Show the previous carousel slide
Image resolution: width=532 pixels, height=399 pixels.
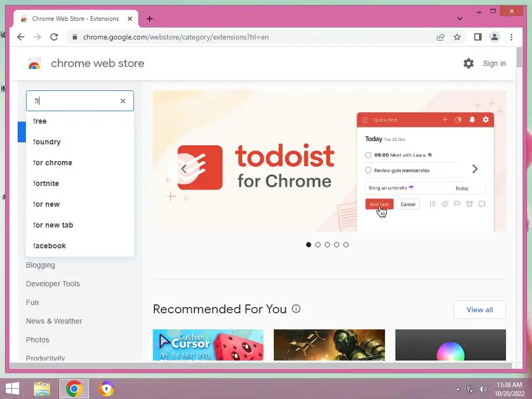(x=184, y=169)
